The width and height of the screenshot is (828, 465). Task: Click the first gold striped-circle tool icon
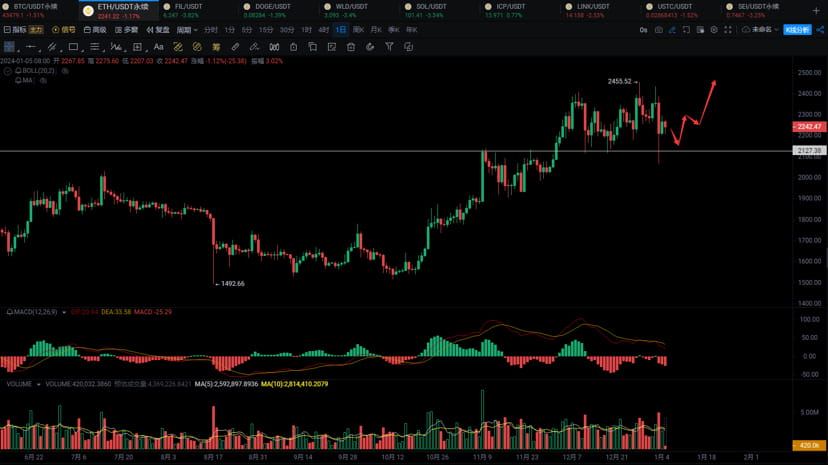pyautogui.click(x=178, y=47)
